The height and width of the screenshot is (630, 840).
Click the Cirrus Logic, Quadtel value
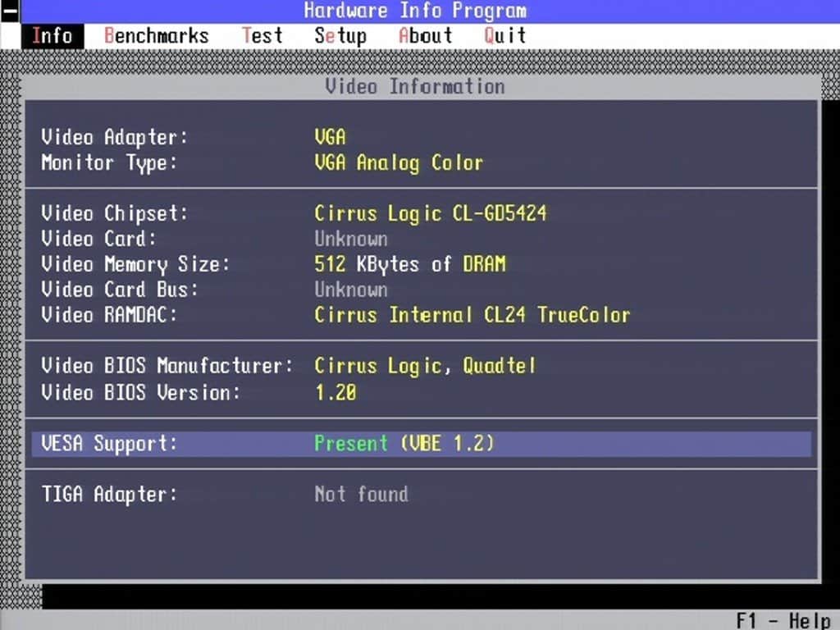coord(426,366)
